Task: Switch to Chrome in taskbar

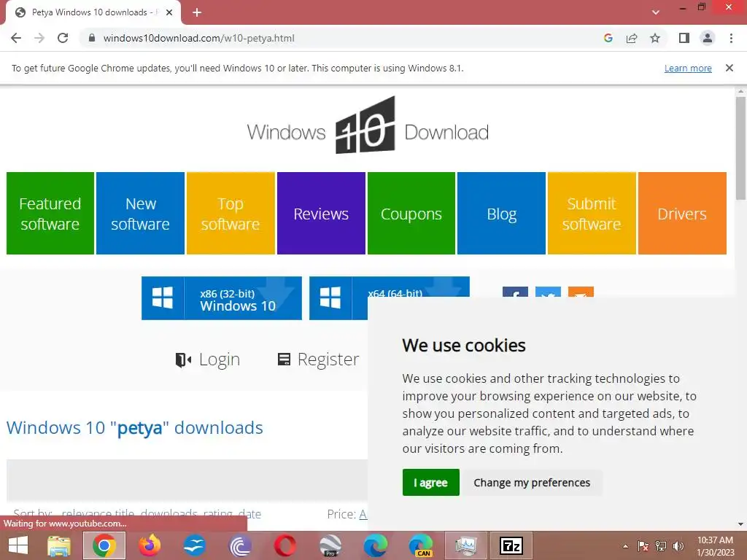Action: pos(104,545)
